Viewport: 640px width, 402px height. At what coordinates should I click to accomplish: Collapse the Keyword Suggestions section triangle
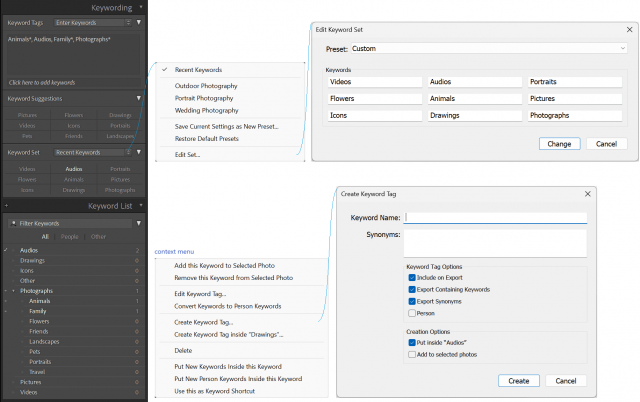point(139,99)
